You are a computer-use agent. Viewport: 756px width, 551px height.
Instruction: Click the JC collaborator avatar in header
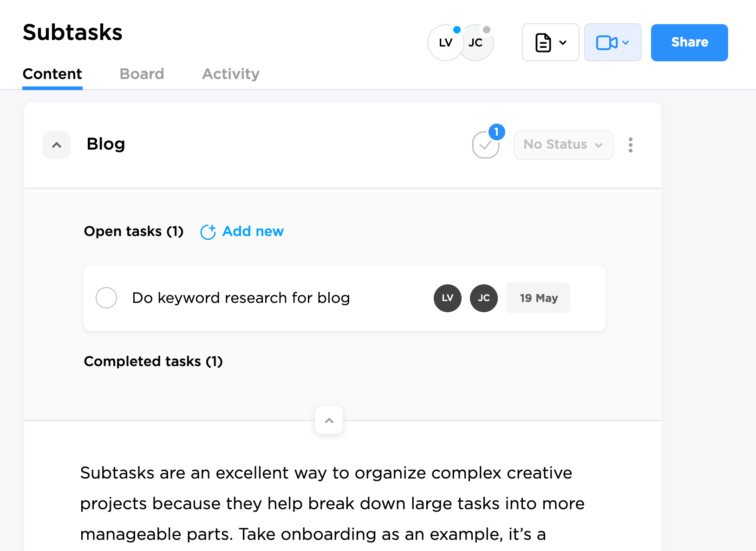[x=478, y=43]
